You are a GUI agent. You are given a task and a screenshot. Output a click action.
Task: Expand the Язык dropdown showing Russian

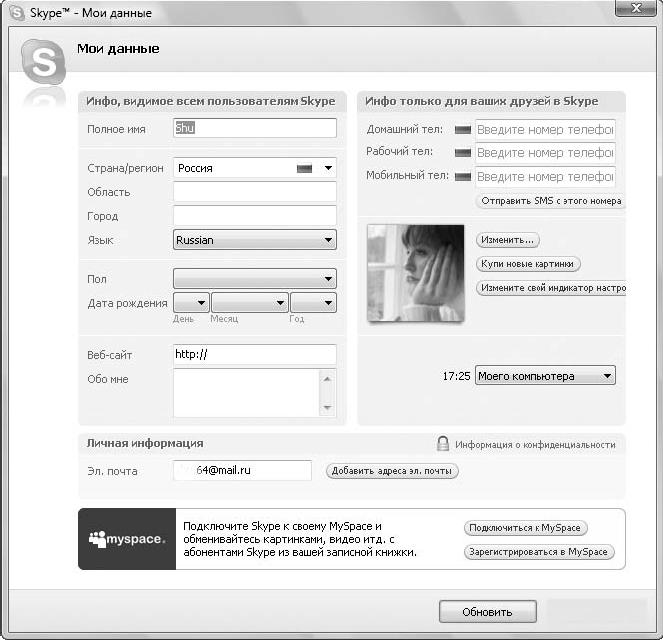(x=328, y=240)
